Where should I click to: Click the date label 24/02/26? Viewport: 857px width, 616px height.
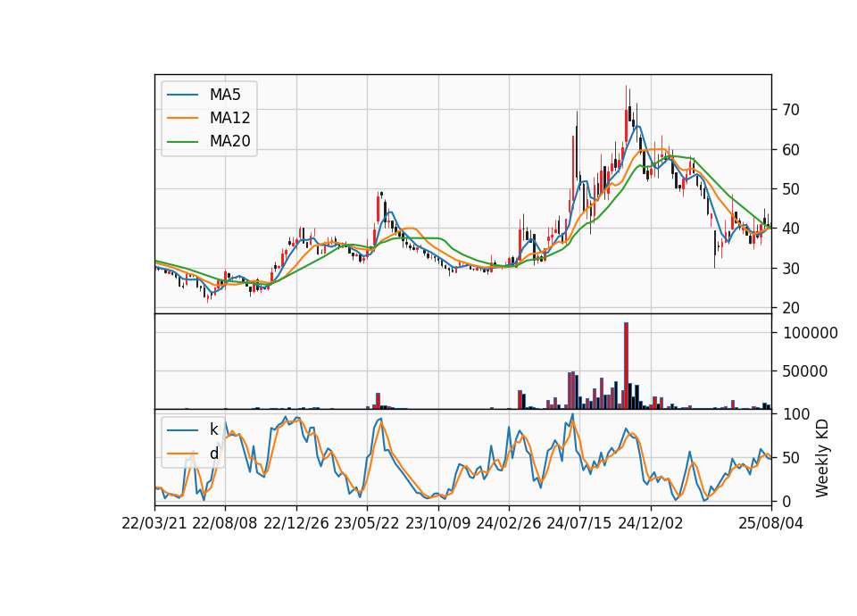click(x=508, y=523)
